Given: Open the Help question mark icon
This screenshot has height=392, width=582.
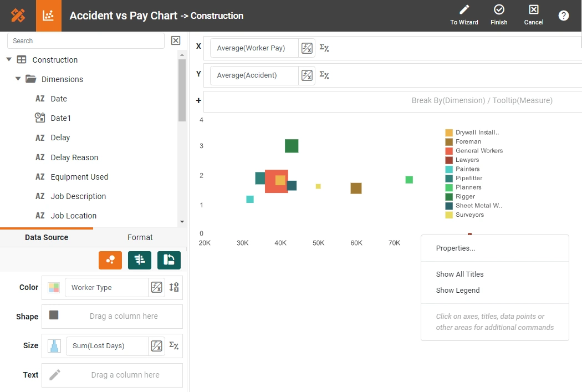Looking at the screenshot, I should point(564,15).
